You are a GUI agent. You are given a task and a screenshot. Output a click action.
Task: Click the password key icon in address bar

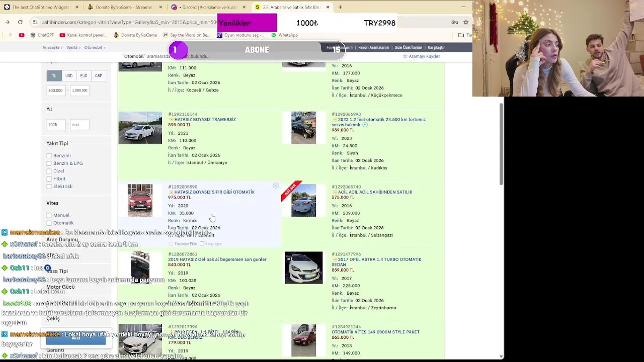coord(455,22)
